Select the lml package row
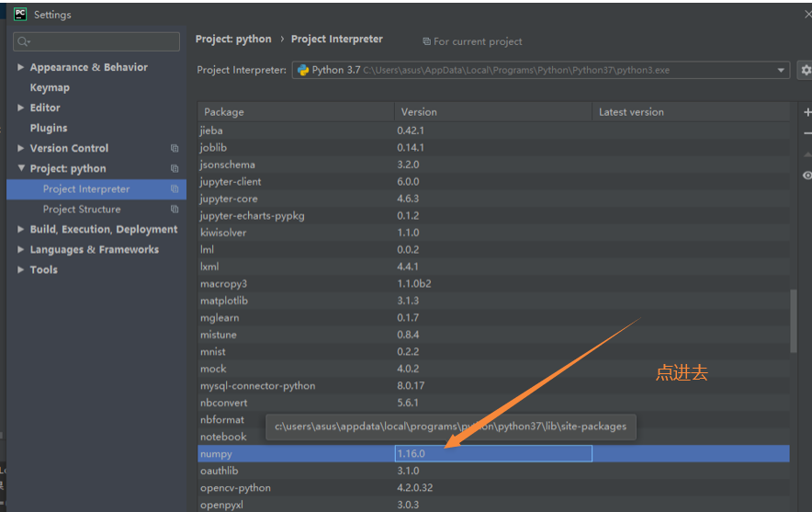Screen dimensions: 812x512 [x=493, y=250]
